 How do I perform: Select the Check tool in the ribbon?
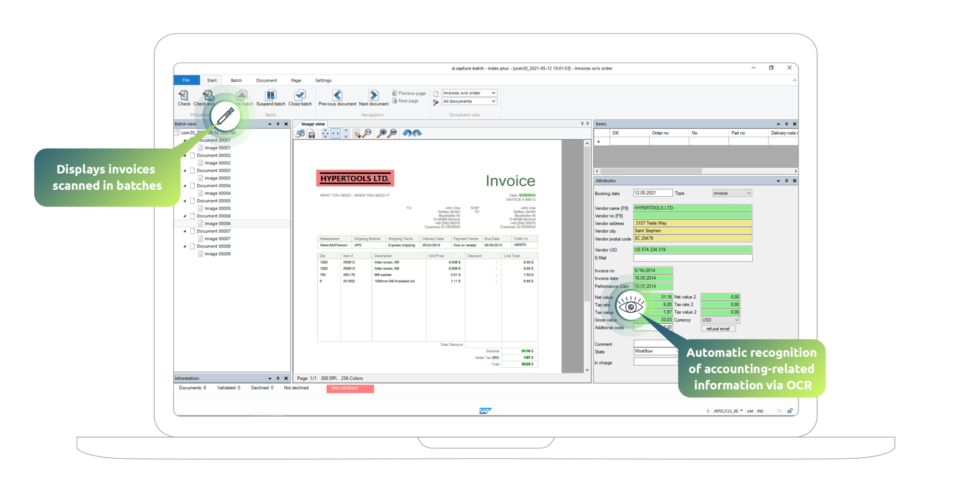pos(184,98)
